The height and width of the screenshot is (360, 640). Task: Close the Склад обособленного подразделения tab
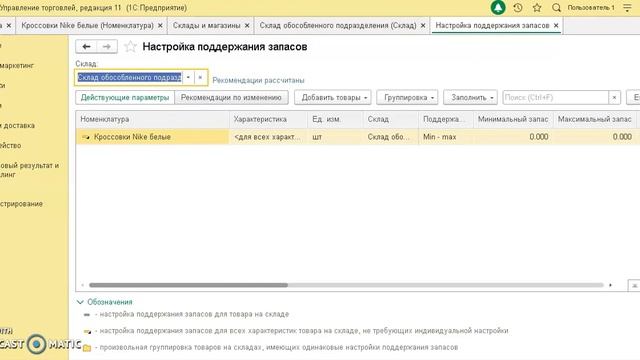tap(423, 25)
